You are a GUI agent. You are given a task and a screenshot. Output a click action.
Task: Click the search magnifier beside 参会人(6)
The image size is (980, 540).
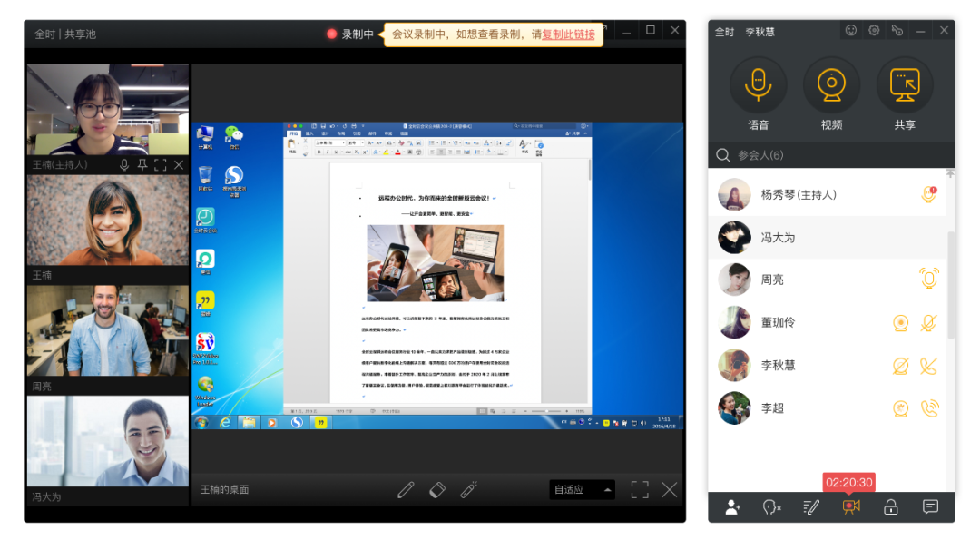pos(723,155)
